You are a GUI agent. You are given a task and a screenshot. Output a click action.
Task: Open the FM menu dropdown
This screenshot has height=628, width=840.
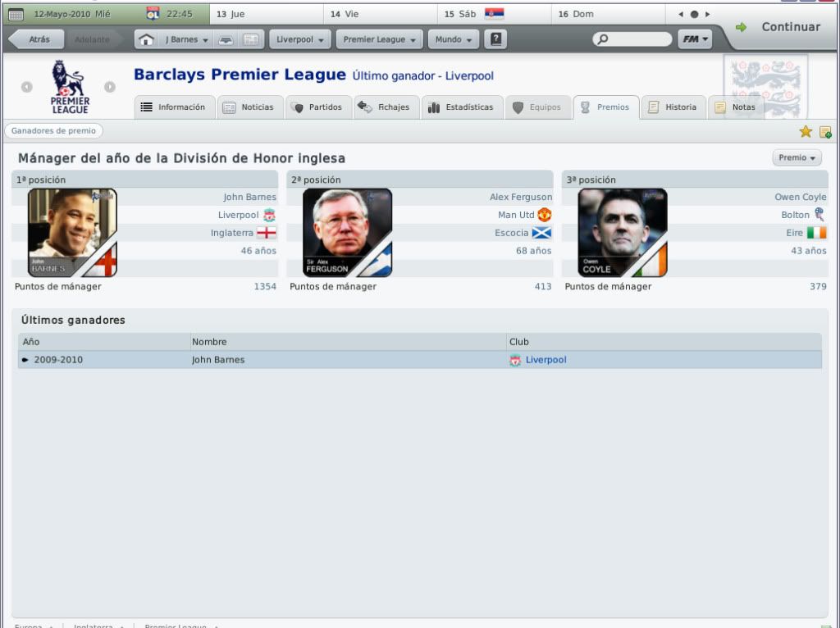[x=695, y=39]
